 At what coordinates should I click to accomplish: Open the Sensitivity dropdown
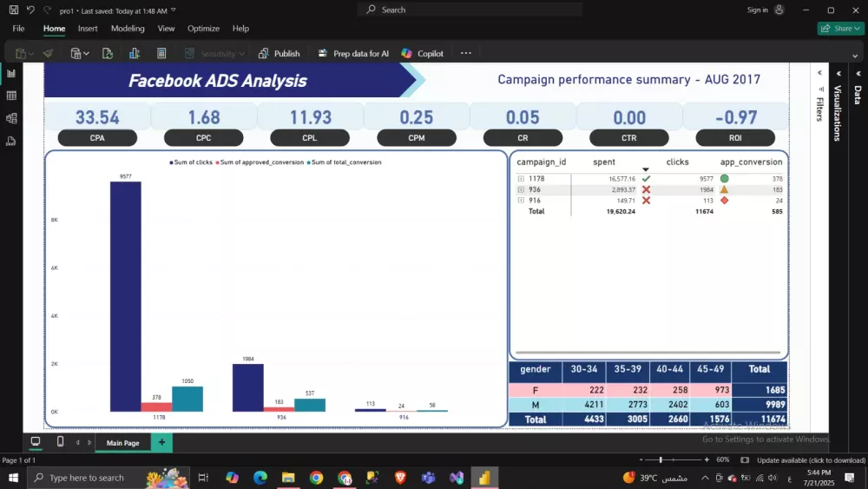[x=214, y=53]
